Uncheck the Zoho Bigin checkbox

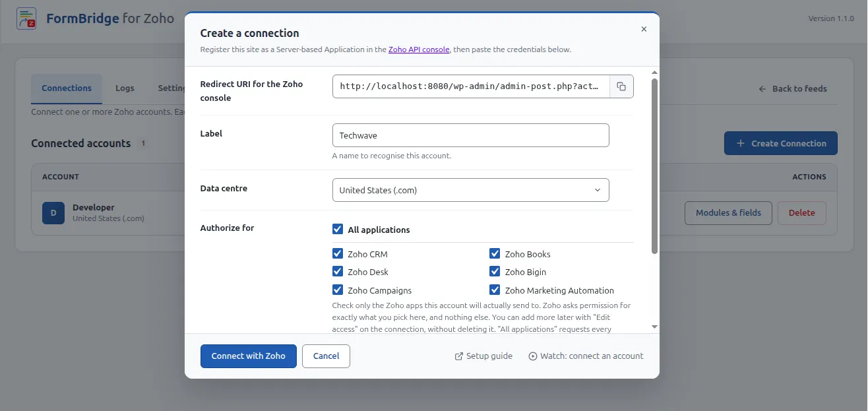point(495,271)
